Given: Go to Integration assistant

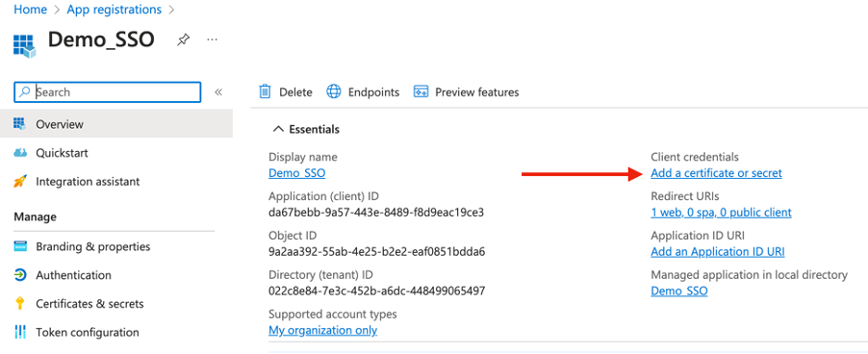Looking at the screenshot, I should tap(88, 182).
